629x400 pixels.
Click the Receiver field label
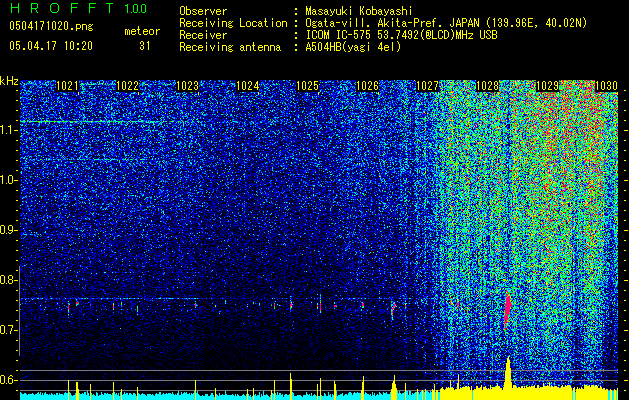pos(203,35)
